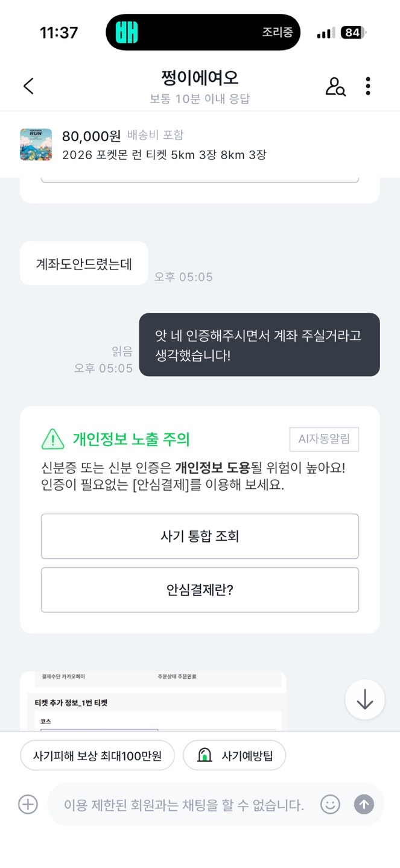Open the three-dot more options menu
This screenshot has width=400, height=868.
coord(368,86)
